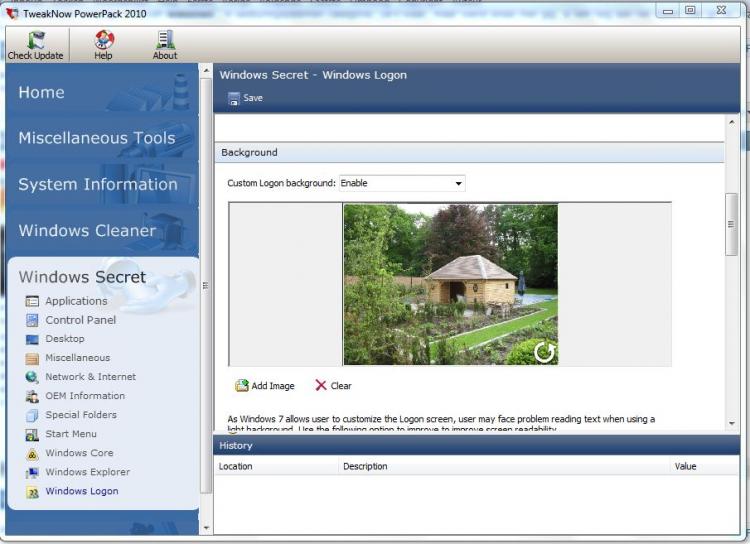Open the About toolbar icon
Viewport: 750px width, 544px height.
(x=165, y=40)
